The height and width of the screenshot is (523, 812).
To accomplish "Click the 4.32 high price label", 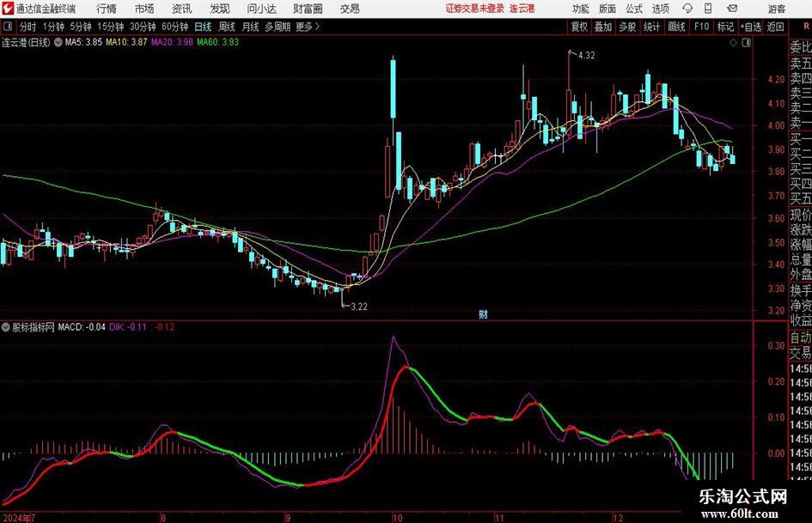I will pyautogui.click(x=586, y=56).
